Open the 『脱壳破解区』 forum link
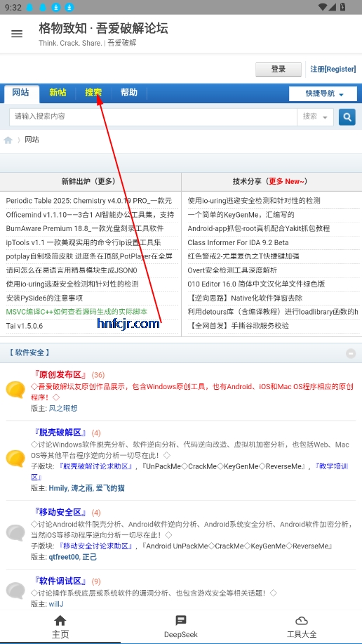 tap(61, 433)
